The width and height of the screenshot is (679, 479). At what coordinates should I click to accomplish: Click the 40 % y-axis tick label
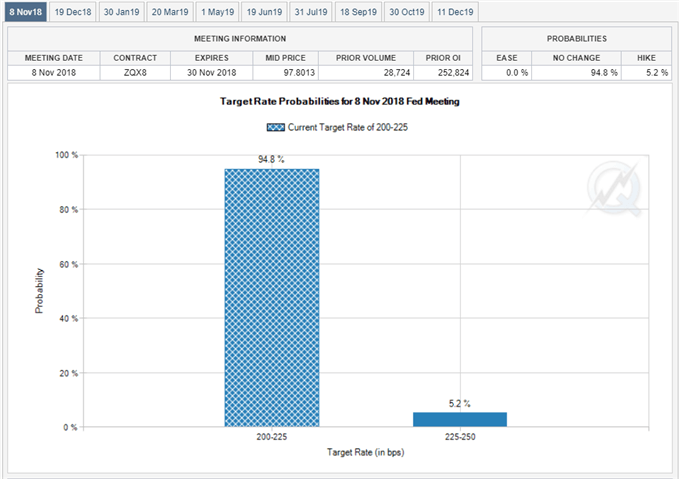[68, 319]
